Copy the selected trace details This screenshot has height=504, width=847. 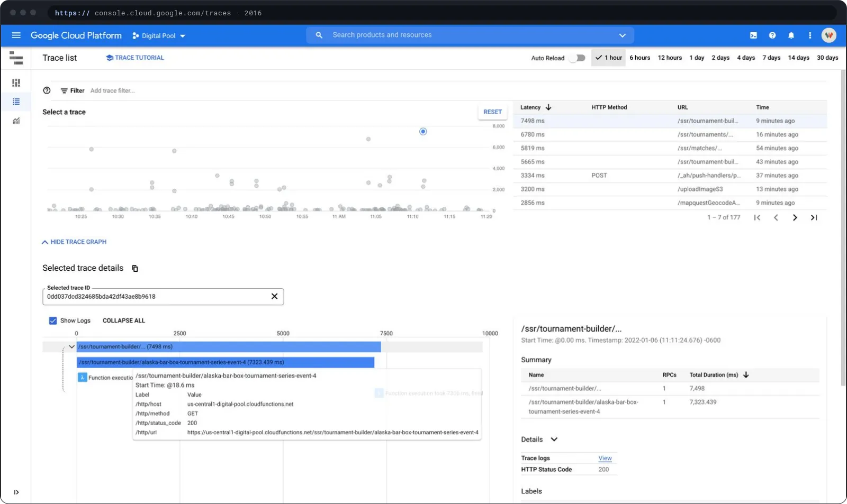point(135,269)
